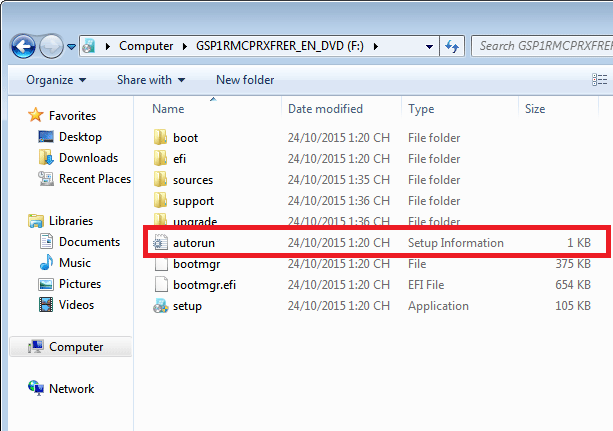The width and height of the screenshot is (613, 431).
Task: Expand the address bar history dropdown arrow
Action: pyautogui.click(x=428, y=46)
